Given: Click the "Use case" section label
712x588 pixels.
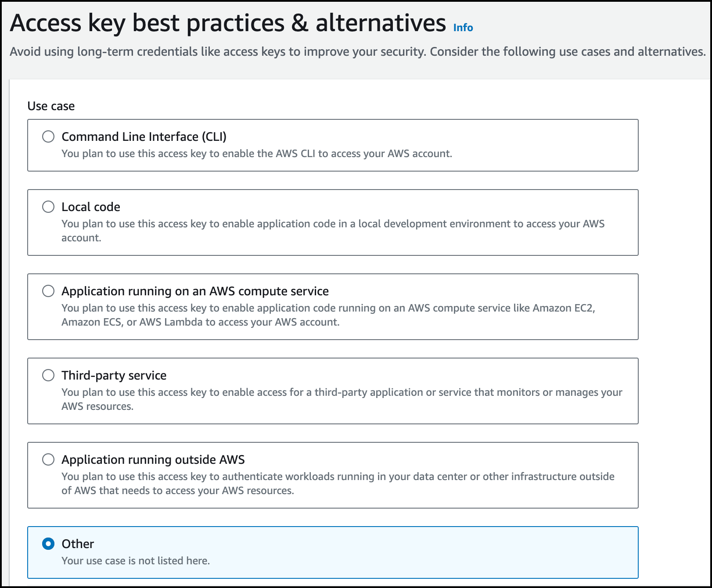Looking at the screenshot, I should coord(51,106).
